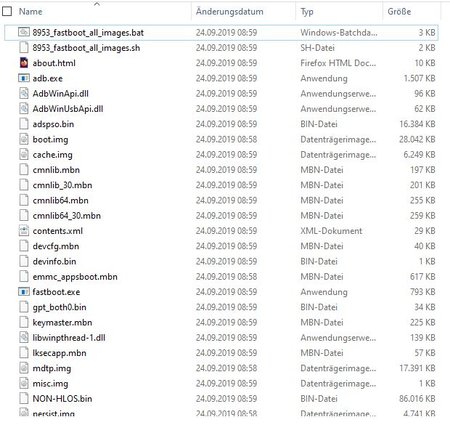Select the file gpt_both0.bin
This screenshot has width=450, height=425.
tap(59, 307)
